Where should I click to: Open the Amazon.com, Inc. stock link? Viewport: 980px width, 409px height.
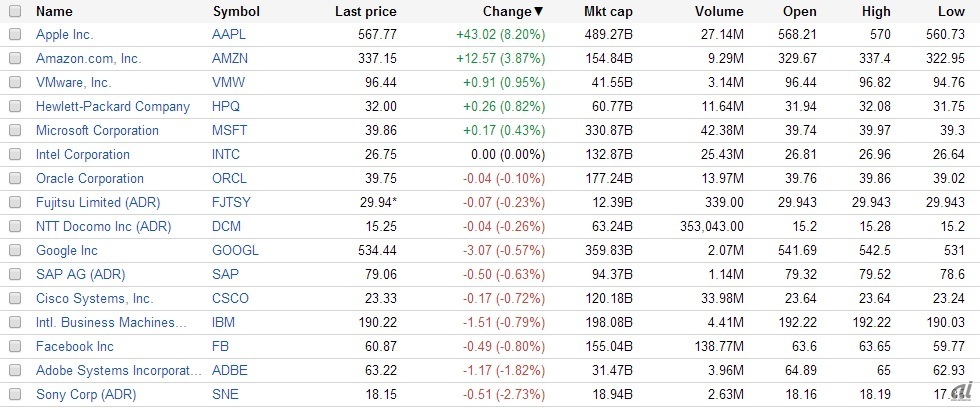pyautogui.click(x=88, y=59)
